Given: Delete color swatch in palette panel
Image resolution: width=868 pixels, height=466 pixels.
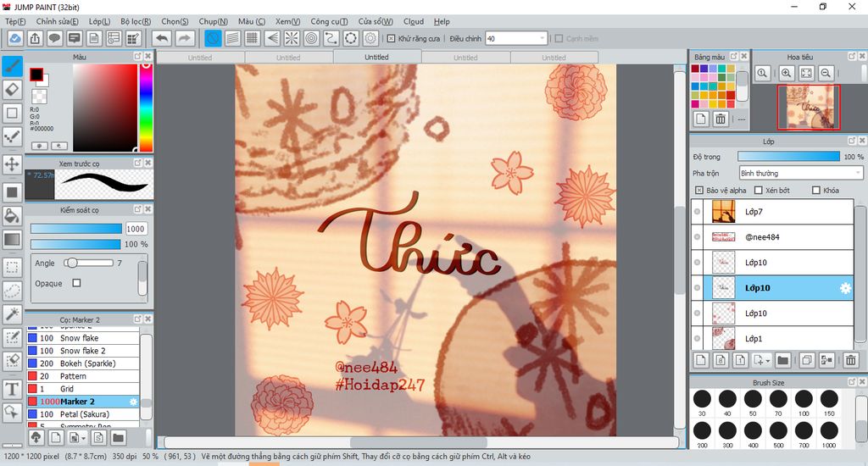Looking at the screenshot, I should pyautogui.click(x=721, y=119).
